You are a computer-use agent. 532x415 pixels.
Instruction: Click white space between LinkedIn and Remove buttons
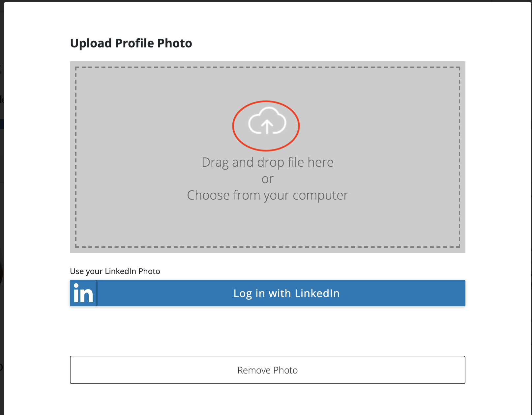[268, 331]
